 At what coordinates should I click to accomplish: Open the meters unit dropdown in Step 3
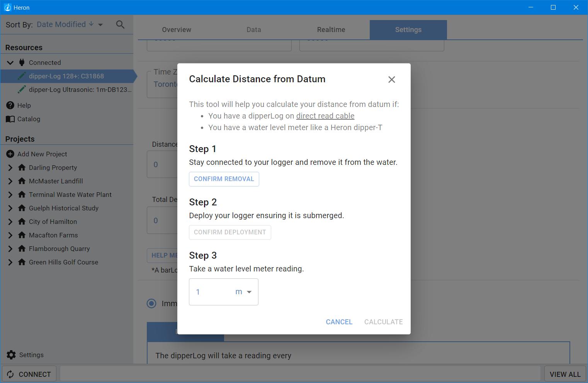[244, 292]
